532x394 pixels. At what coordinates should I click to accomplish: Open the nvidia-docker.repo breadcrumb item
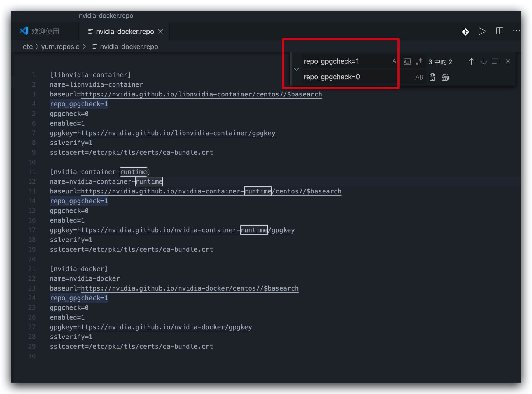click(125, 47)
